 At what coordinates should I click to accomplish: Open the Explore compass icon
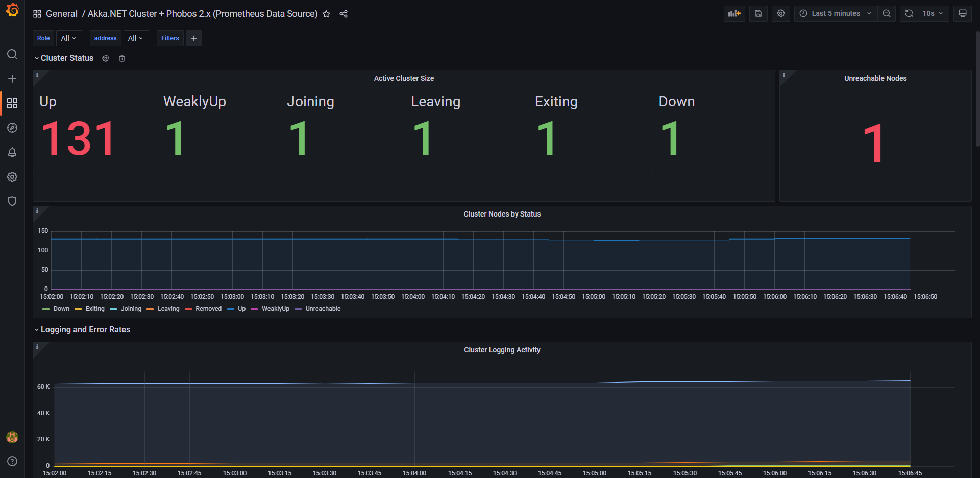click(x=12, y=128)
